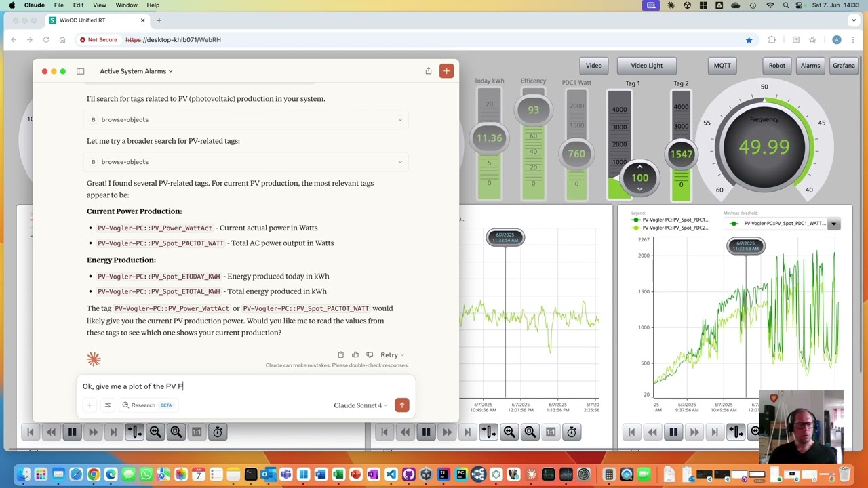Open the search and tools settings icon
Image resolution: width=868 pixels, height=488 pixels.
(x=107, y=405)
